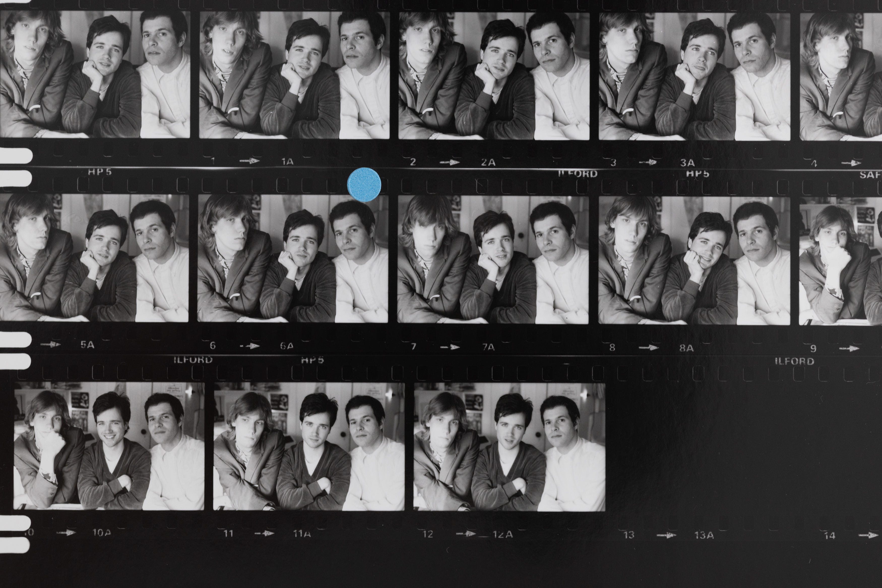This screenshot has width=882, height=588.
Task: Choose frame 11 in the bottom row
Action: [x=309, y=446]
